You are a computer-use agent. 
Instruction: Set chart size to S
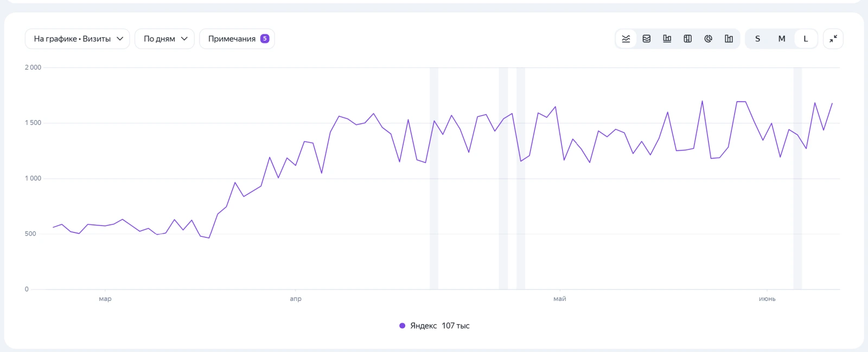pos(758,39)
